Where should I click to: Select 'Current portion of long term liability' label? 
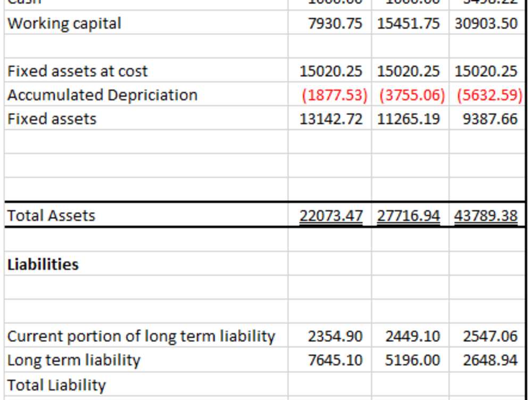(x=141, y=337)
